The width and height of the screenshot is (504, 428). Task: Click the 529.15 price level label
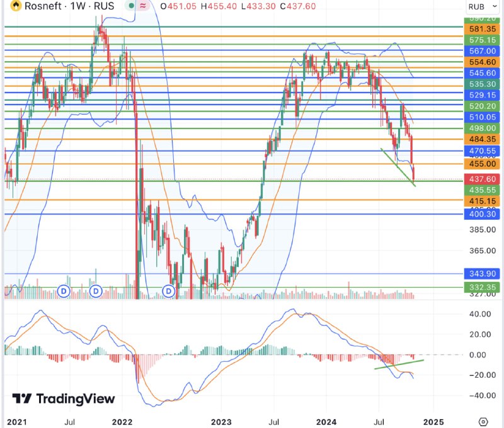click(482, 95)
